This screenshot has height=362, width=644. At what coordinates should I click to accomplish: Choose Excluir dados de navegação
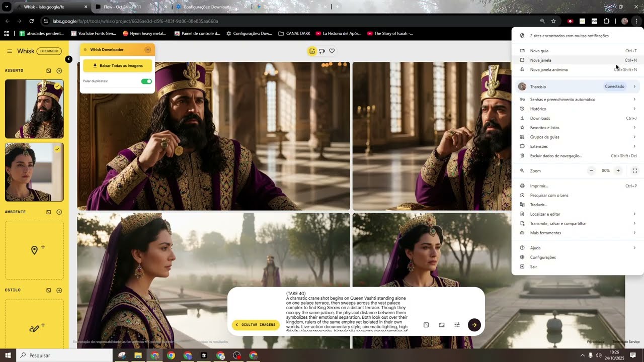[578, 156]
